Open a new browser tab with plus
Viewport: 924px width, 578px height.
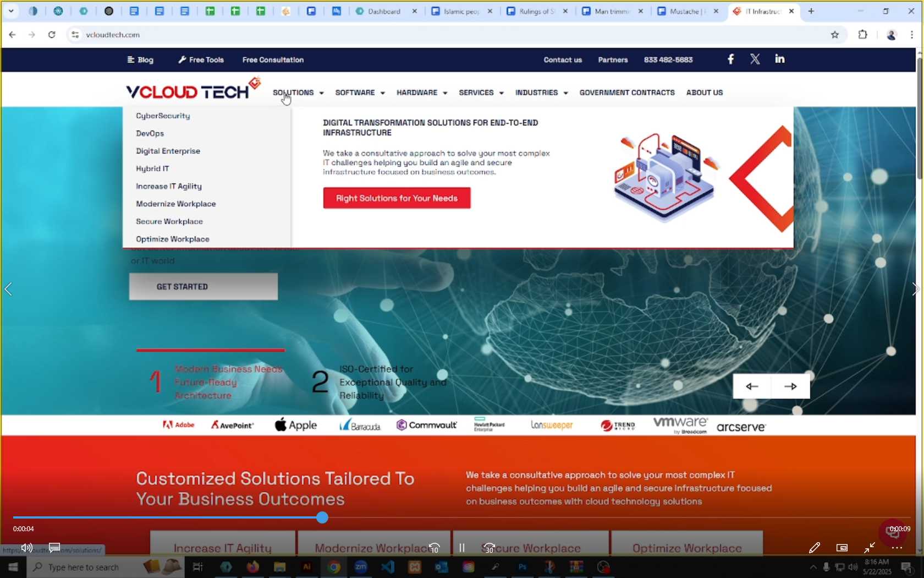coord(811,11)
